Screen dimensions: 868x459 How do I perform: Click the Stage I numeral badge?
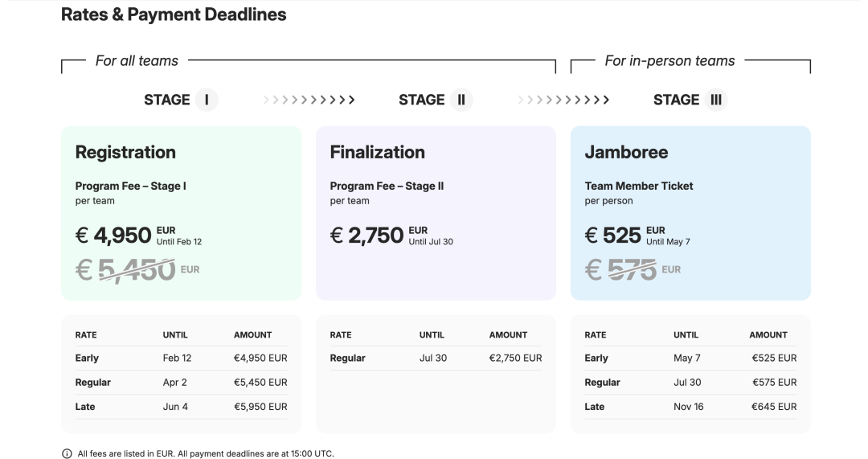[207, 100]
